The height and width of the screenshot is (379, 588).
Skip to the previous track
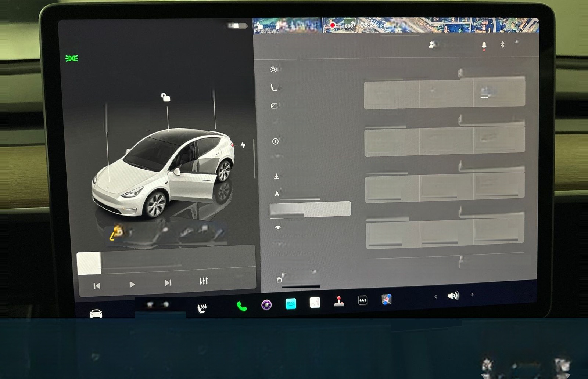(x=97, y=286)
